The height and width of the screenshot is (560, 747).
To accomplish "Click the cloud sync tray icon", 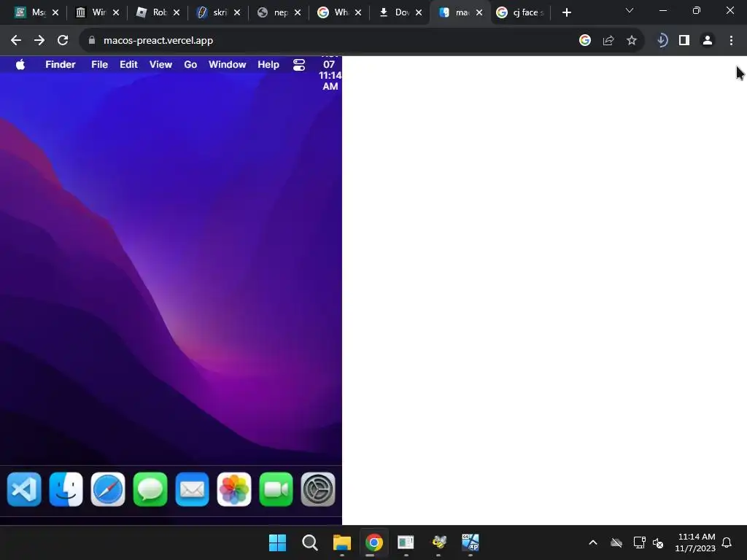I will point(616,542).
